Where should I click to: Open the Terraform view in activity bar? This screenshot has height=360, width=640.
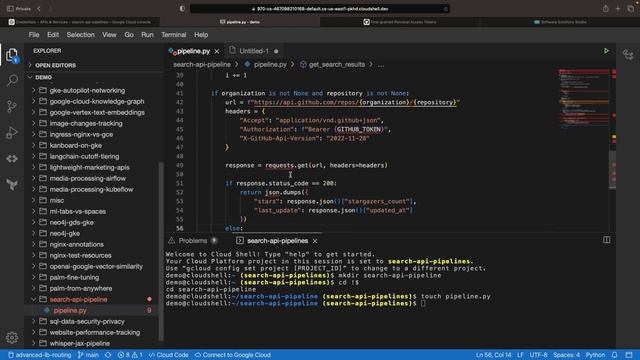click(x=12, y=184)
